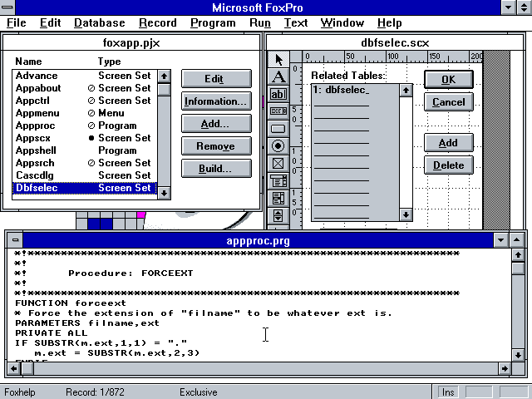Click the excluded marker beside Appsrch
The image size is (532, 399).
tap(91, 163)
